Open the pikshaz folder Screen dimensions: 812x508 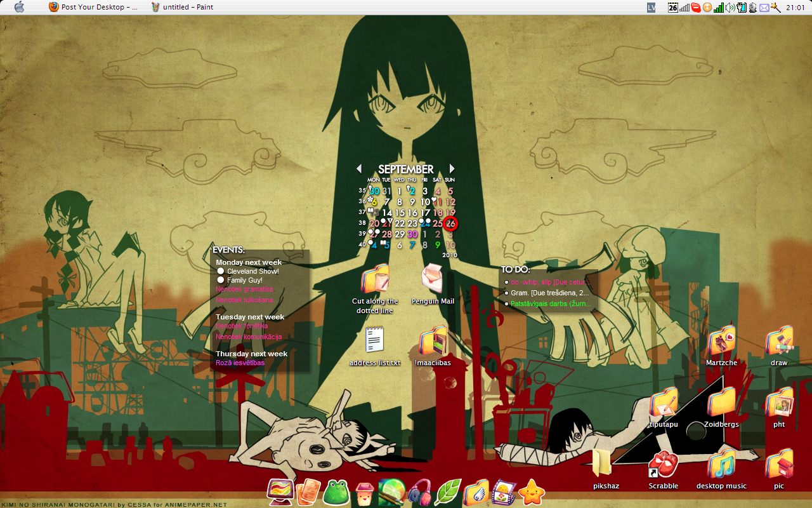pyautogui.click(x=606, y=469)
